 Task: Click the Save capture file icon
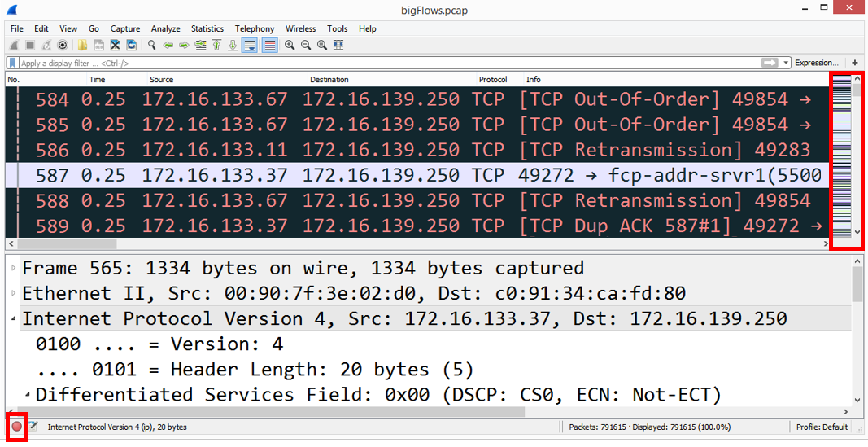click(98, 46)
